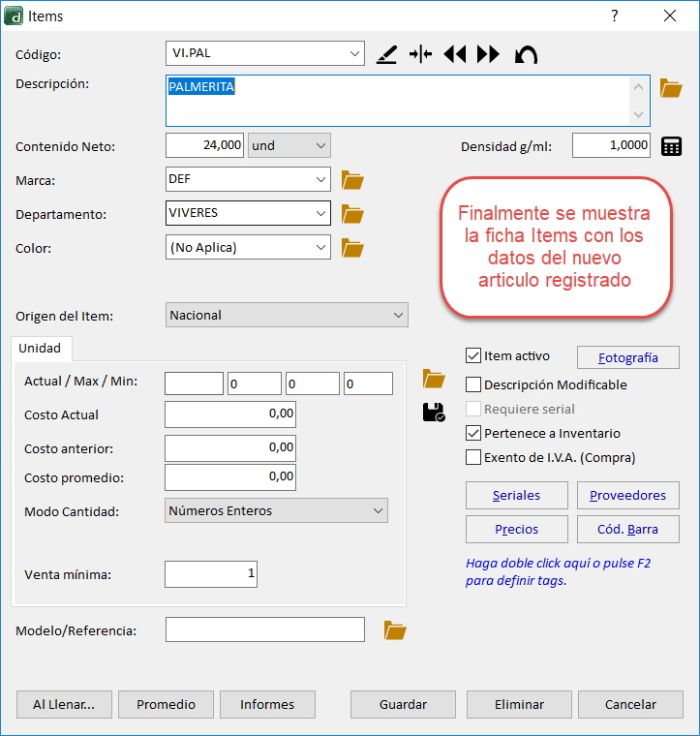700x736 pixels.
Task: Open the Origen del Item dropdown
Action: pyautogui.click(x=398, y=315)
